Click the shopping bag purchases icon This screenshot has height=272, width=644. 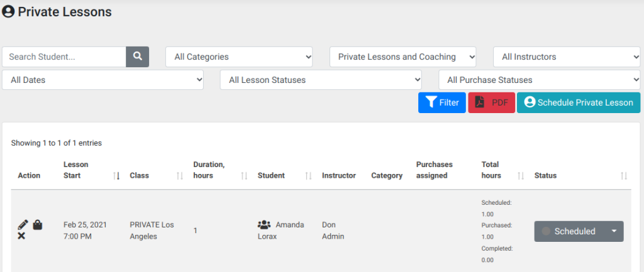[x=37, y=224]
